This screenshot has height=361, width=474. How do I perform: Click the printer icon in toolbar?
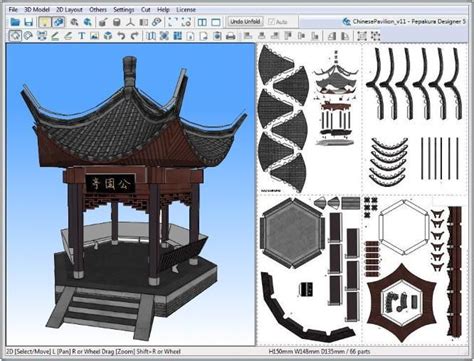click(230, 36)
